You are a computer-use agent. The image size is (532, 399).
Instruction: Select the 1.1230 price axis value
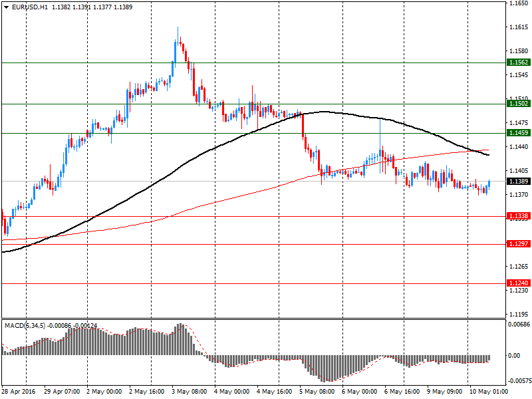coord(519,291)
